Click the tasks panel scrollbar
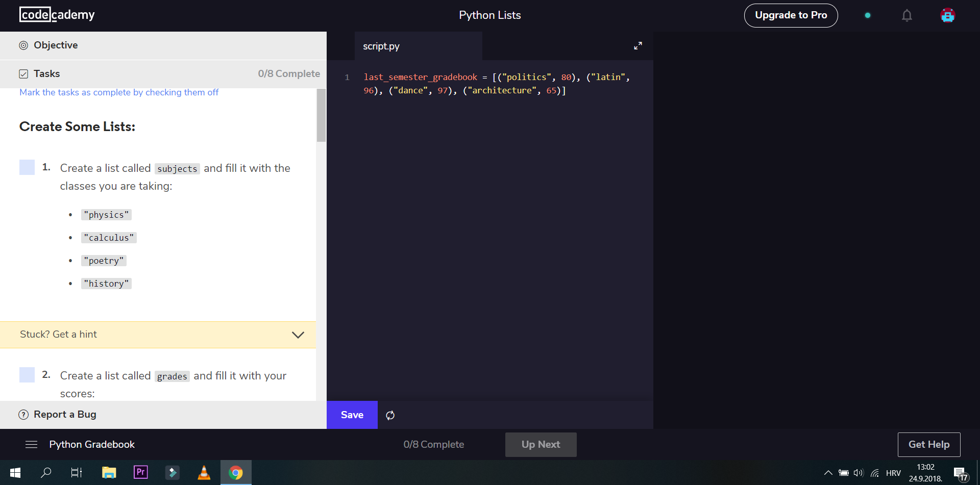This screenshot has height=485, width=980. 321,115
